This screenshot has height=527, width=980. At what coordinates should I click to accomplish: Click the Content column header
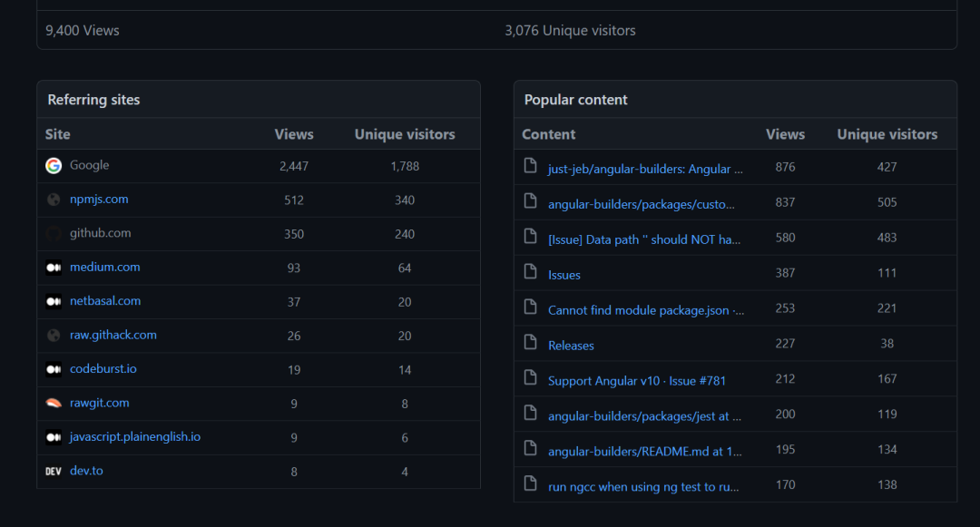click(549, 134)
